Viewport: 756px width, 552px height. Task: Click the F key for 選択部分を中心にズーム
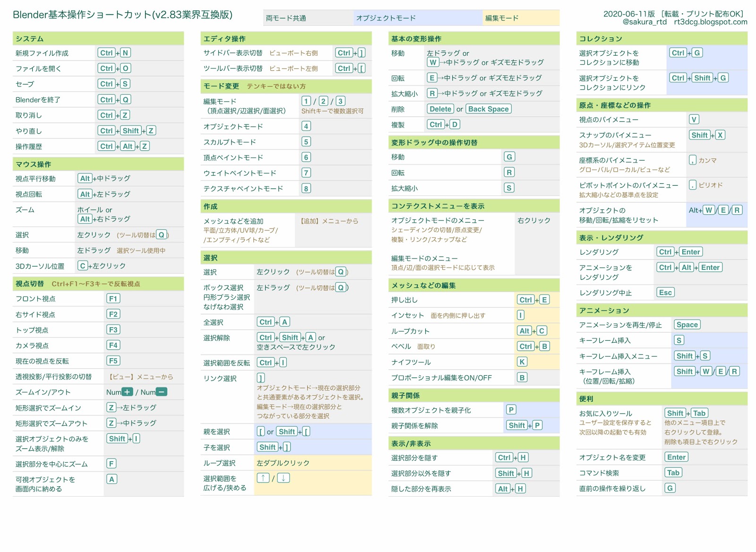[x=112, y=464]
